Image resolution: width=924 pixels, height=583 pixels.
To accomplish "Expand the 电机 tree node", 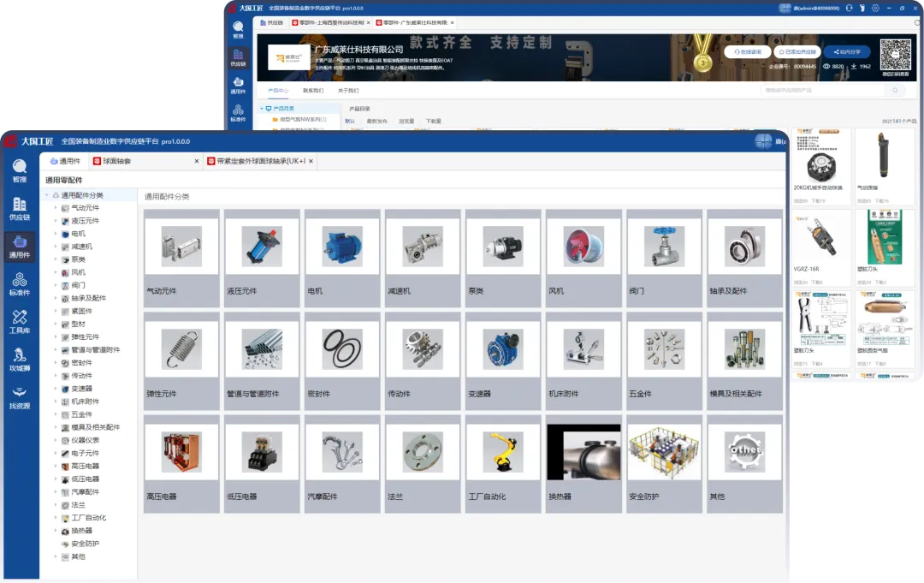I will (x=56, y=234).
